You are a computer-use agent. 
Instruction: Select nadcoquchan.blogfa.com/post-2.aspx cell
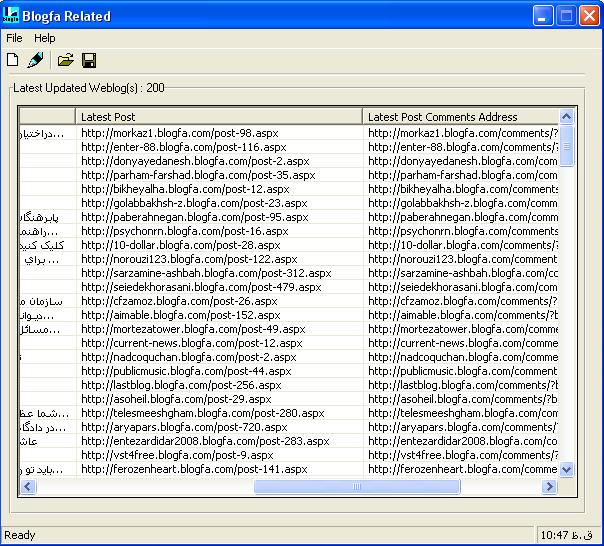(219, 357)
